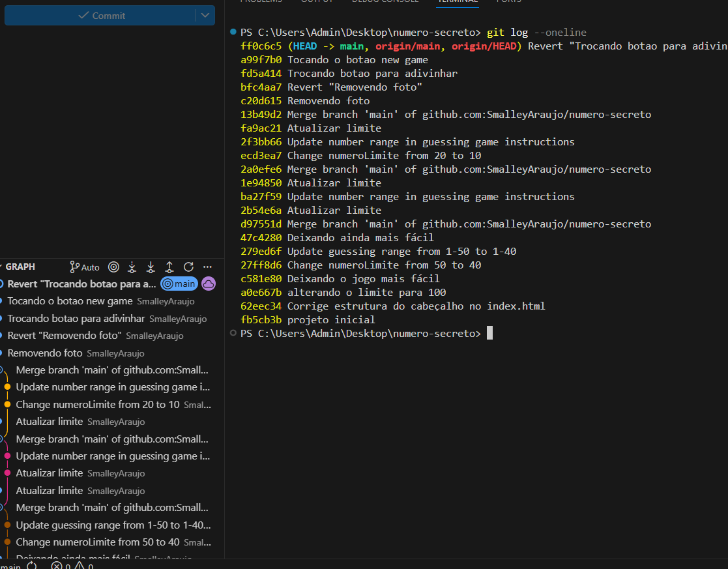Viewport: 728px width, 569px height.
Task: Select 'Change numeroLimite from 20 to 10' commit
Action: pos(98,404)
